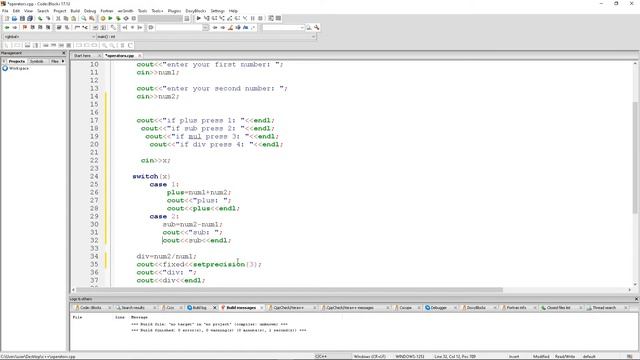Expand the global scope dropdown

pos(93,37)
